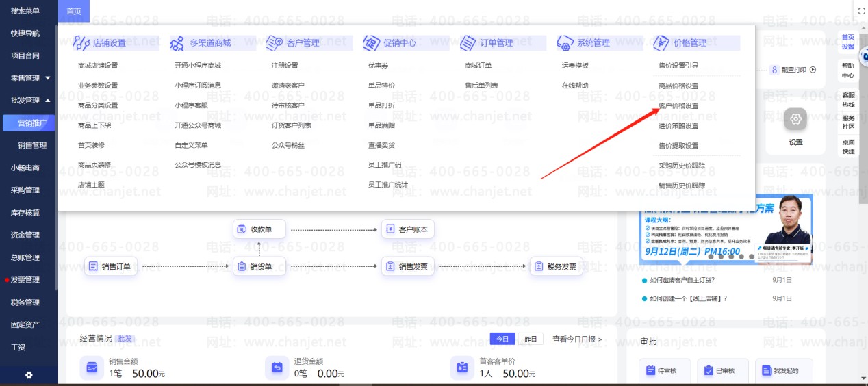Click the 价格管理 header icon

click(661, 43)
